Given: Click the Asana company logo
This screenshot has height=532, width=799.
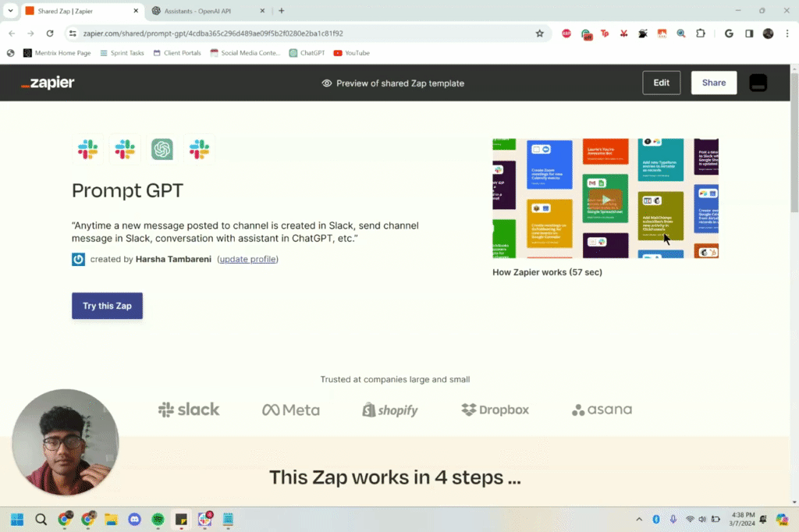Looking at the screenshot, I should (601, 409).
